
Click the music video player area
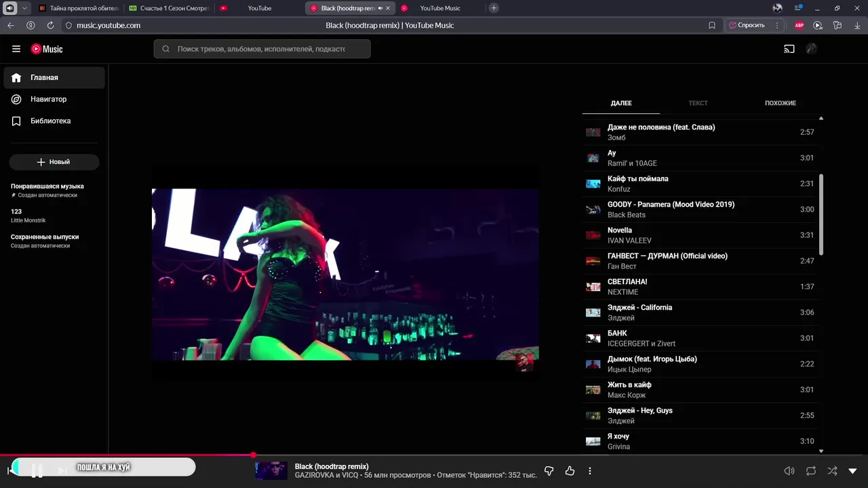click(345, 274)
